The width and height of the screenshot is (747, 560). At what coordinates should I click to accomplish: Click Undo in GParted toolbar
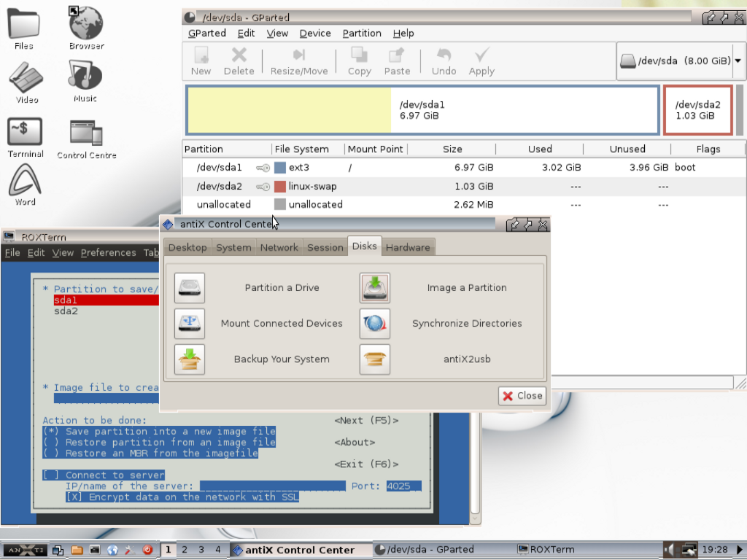(444, 61)
